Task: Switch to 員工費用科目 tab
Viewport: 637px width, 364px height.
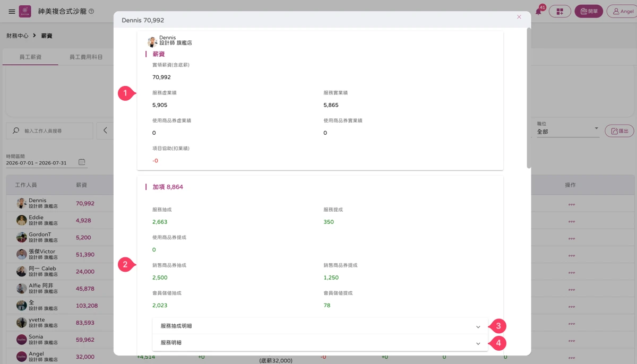Action: (x=86, y=57)
